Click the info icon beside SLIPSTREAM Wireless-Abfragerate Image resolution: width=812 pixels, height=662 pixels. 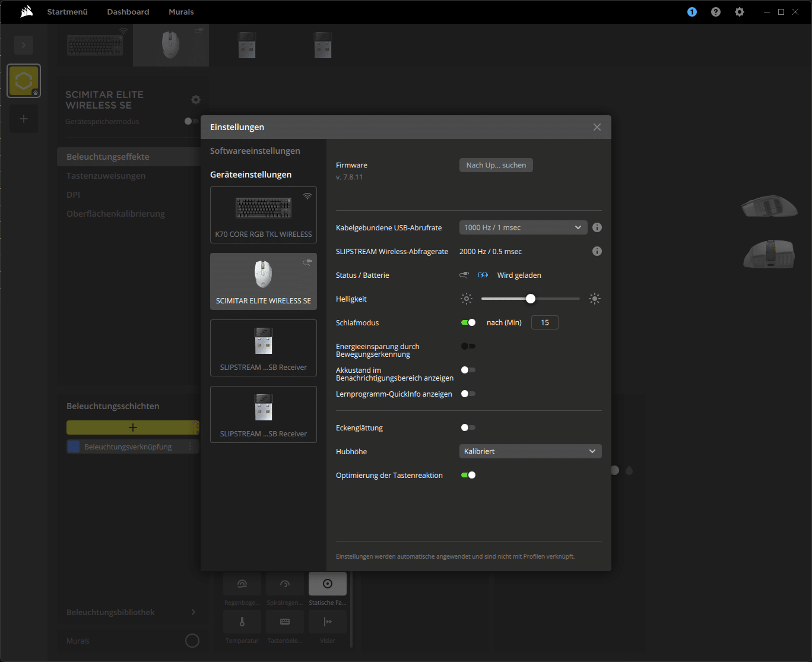tap(597, 251)
